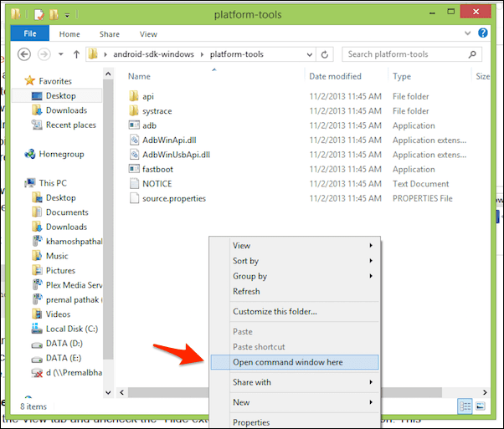Choose Properties in context menu

pos(295,422)
